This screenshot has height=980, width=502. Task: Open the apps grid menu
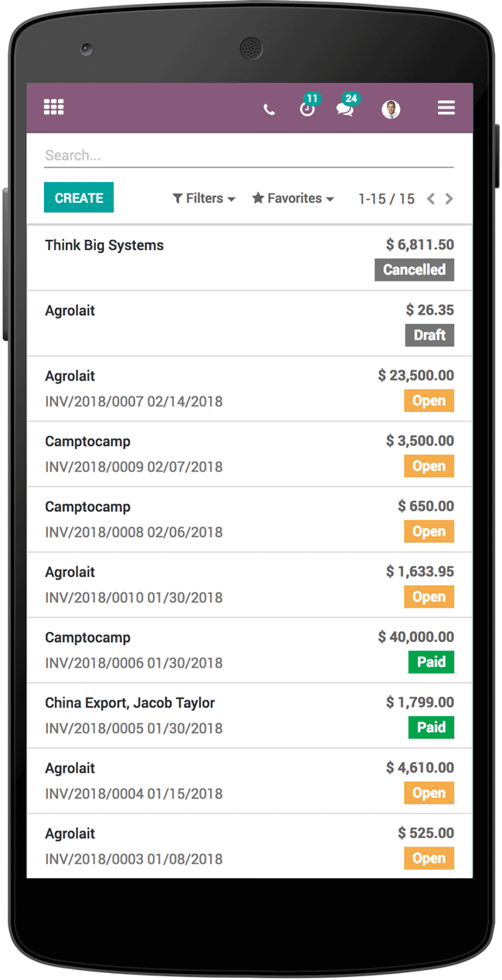[53, 106]
